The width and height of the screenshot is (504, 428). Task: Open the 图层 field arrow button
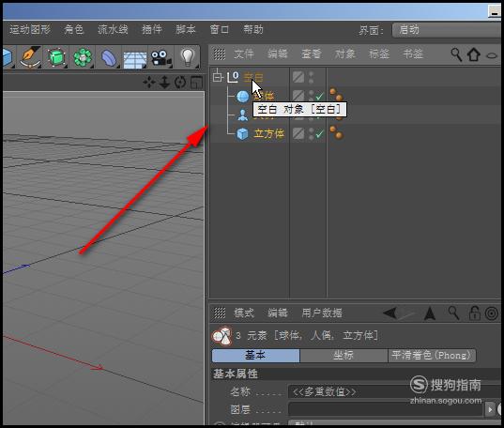pyautogui.click(x=490, y=409)
